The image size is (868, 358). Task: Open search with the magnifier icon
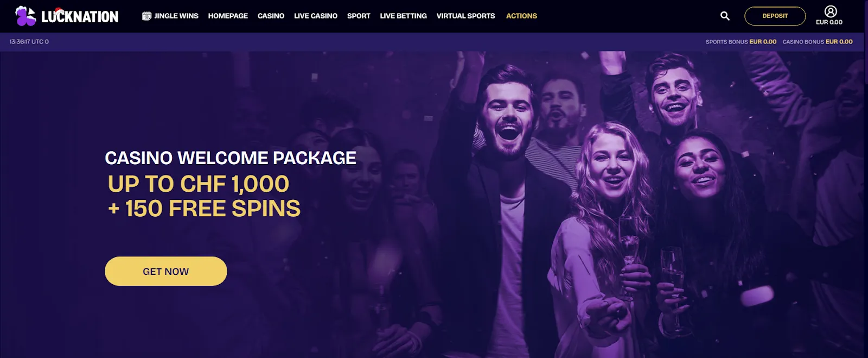click(x=725, y=16)
